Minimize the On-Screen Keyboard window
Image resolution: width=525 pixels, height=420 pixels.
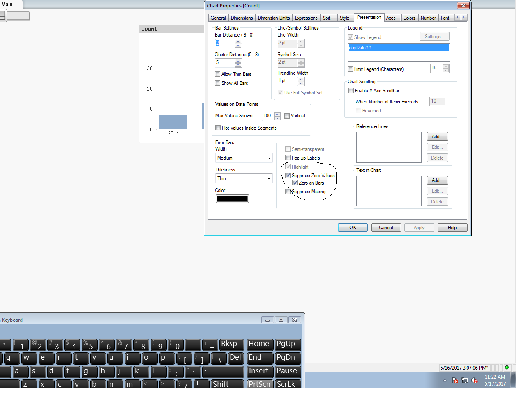tap(267, 320)
